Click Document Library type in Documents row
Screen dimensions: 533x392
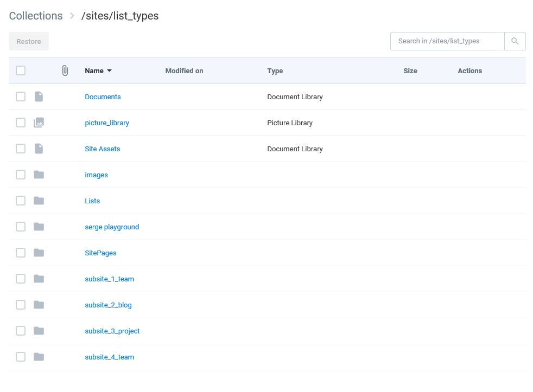click(295, 97)
